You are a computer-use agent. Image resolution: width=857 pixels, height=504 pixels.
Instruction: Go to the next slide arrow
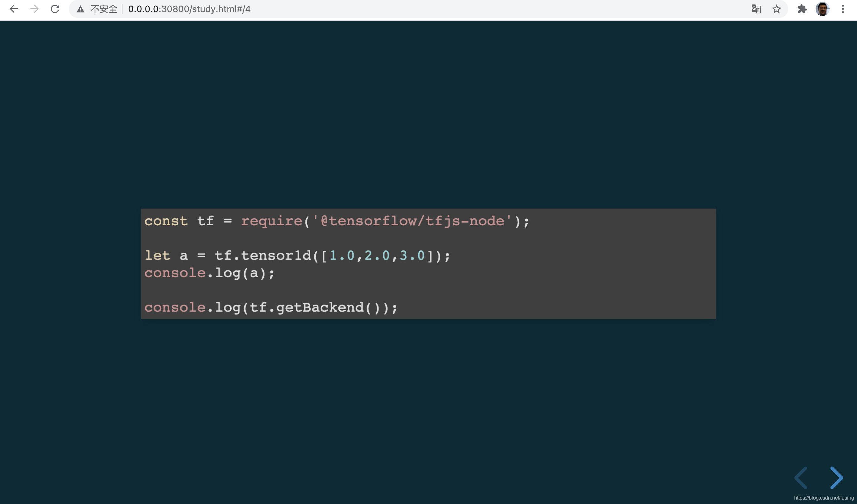click(836, 478)
